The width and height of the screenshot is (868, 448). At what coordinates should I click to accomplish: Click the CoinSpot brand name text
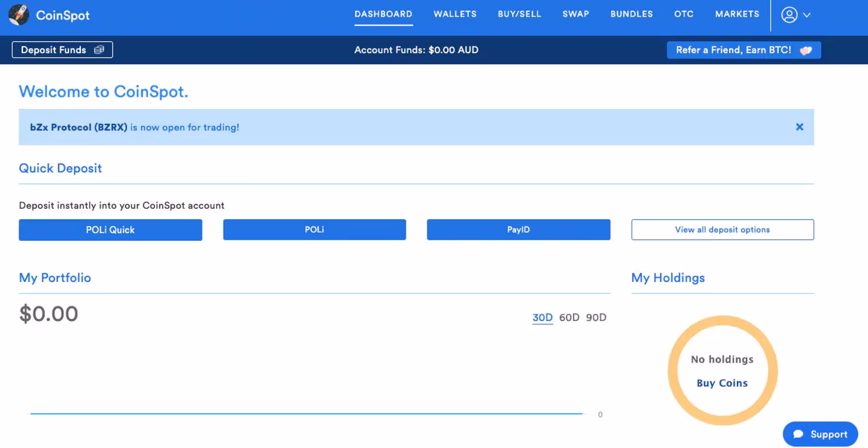pos(63,15)
